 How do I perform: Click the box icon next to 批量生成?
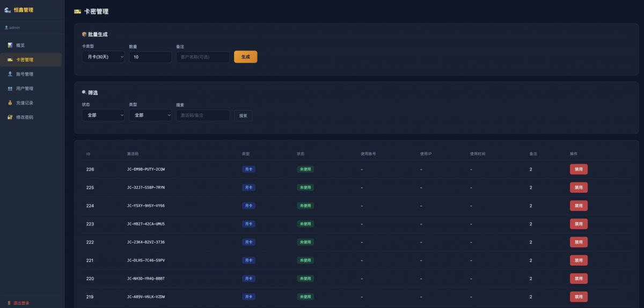coord(84,34)
